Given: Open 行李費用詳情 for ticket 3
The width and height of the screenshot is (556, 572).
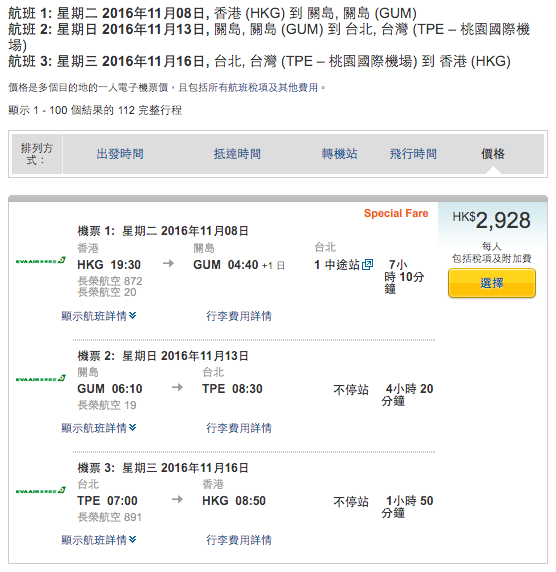Looking at the screenshot, I should [x=239, y=540].
